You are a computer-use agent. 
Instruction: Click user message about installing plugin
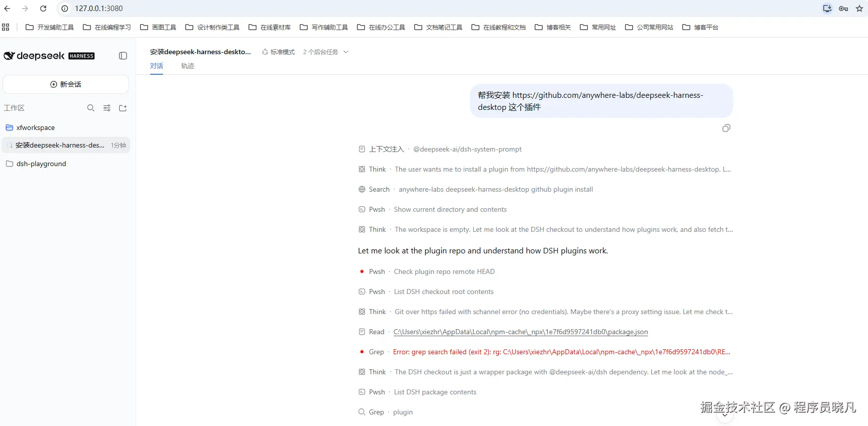point(601,101)
